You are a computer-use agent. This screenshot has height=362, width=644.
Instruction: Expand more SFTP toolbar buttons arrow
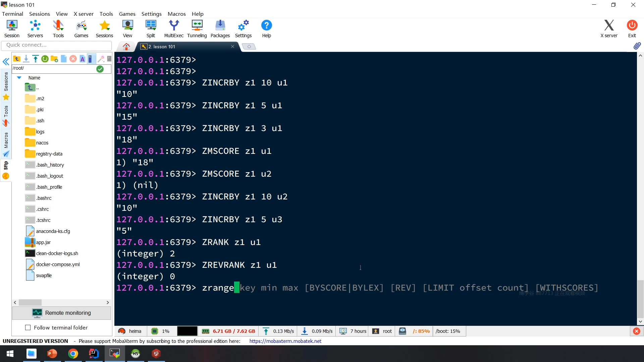[x=109, y=59]
